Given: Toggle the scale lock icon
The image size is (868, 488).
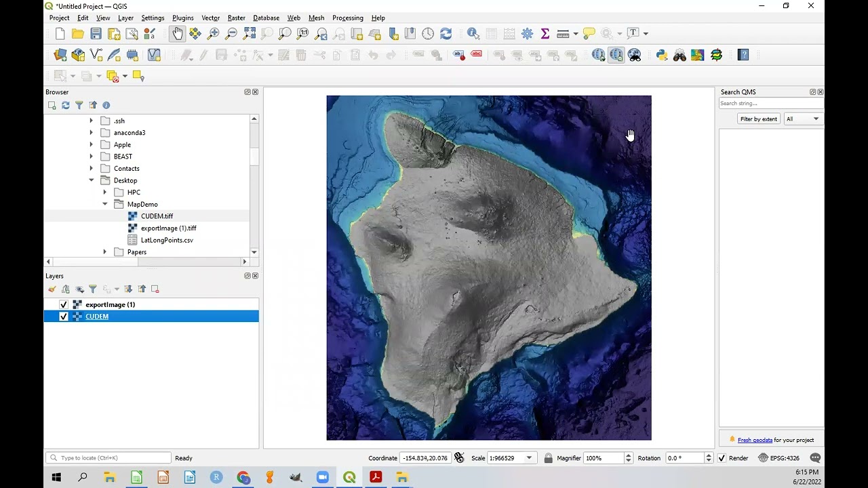Looking at the screenshot, I should (x=548, y=458).
